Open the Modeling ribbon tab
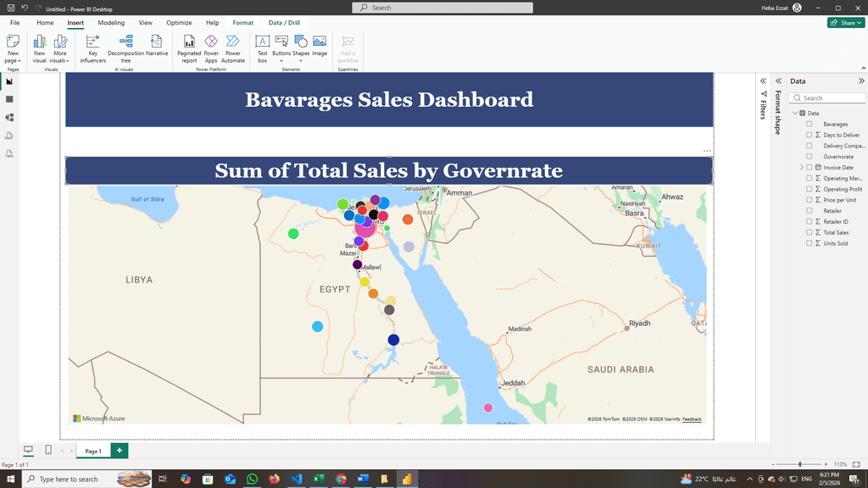 pos(111,23)
